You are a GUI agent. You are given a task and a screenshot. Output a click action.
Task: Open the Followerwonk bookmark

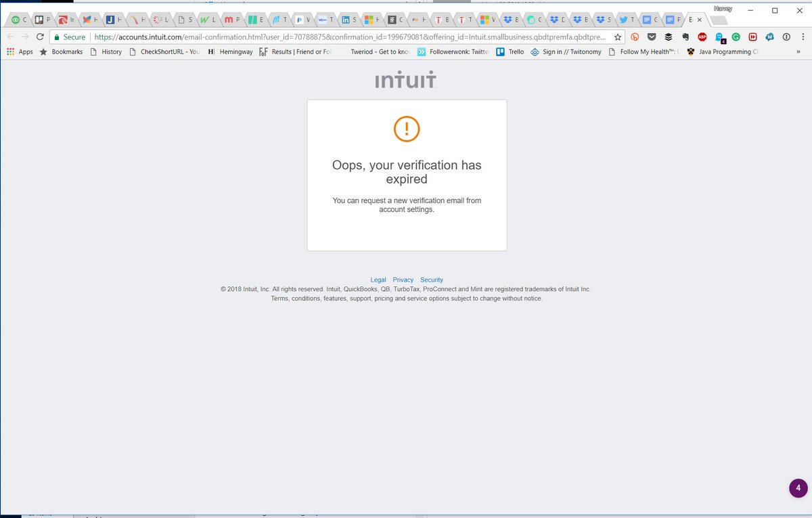click(453, 51)
